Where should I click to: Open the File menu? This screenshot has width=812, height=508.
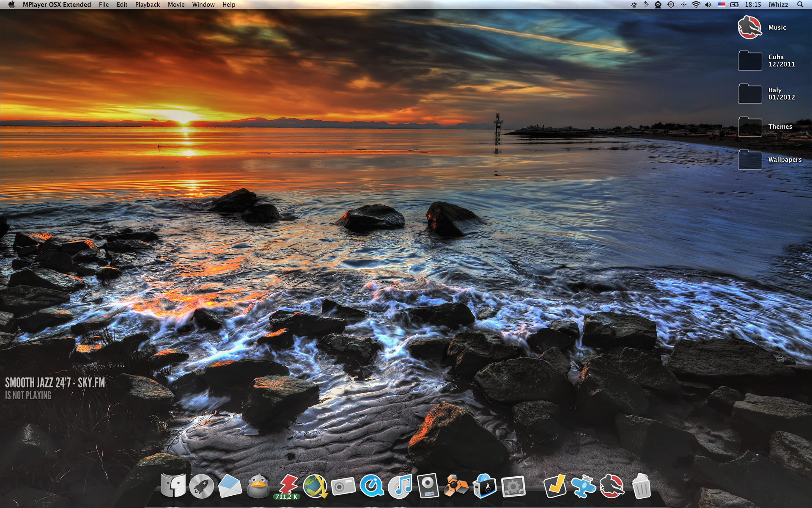[104, 5]
